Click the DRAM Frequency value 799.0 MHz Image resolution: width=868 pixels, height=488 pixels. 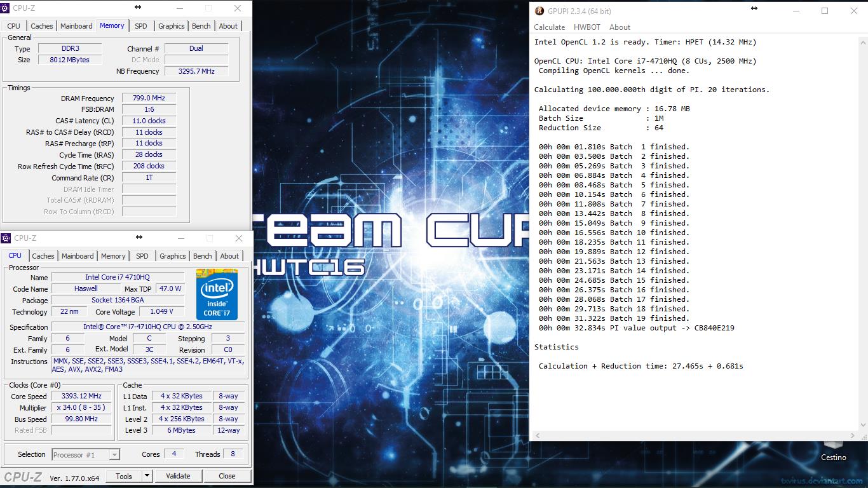click(x=149, y=98)
